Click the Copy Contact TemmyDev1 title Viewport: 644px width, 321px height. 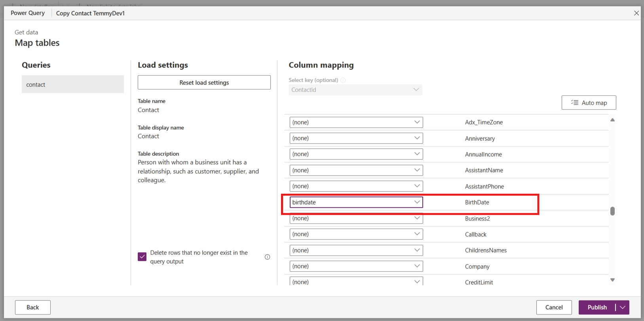90,13
